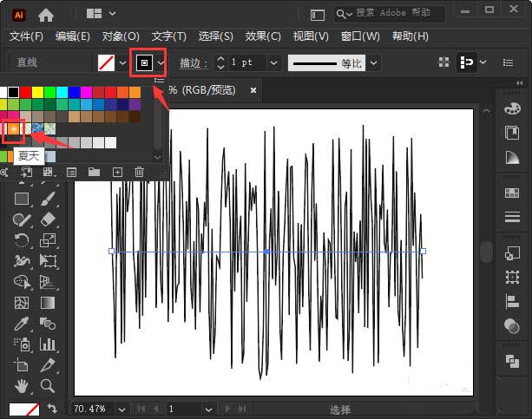532x419 pixels.
Task: Open the Swatches grid panel icon
Action: point(512,193)
